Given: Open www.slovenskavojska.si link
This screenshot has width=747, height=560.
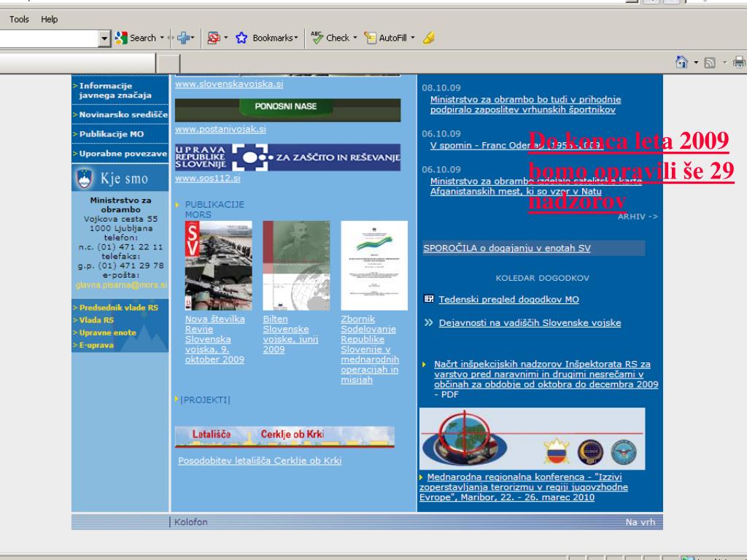Looking at the screenshot, I should (x=229, y=84).
